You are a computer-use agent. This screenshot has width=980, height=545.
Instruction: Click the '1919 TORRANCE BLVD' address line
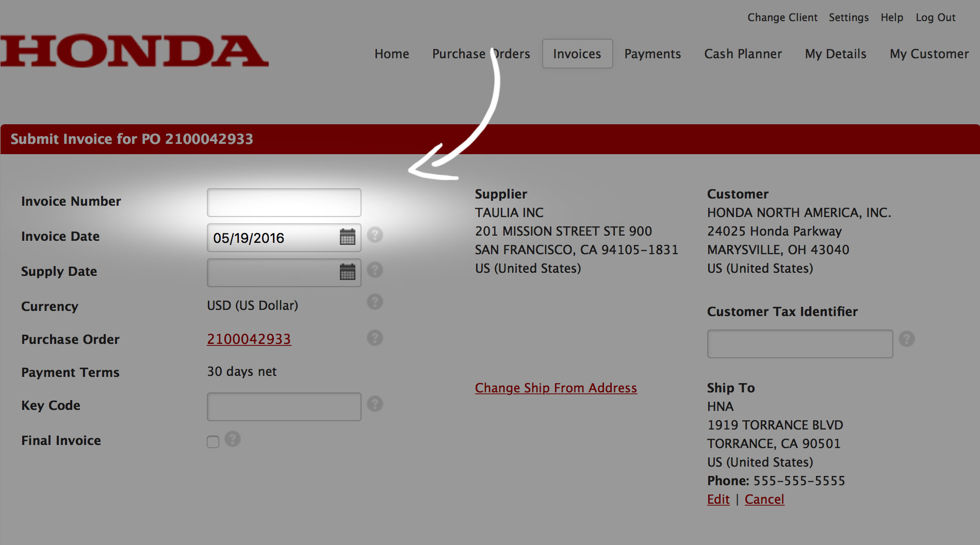(x=775, y=425)
